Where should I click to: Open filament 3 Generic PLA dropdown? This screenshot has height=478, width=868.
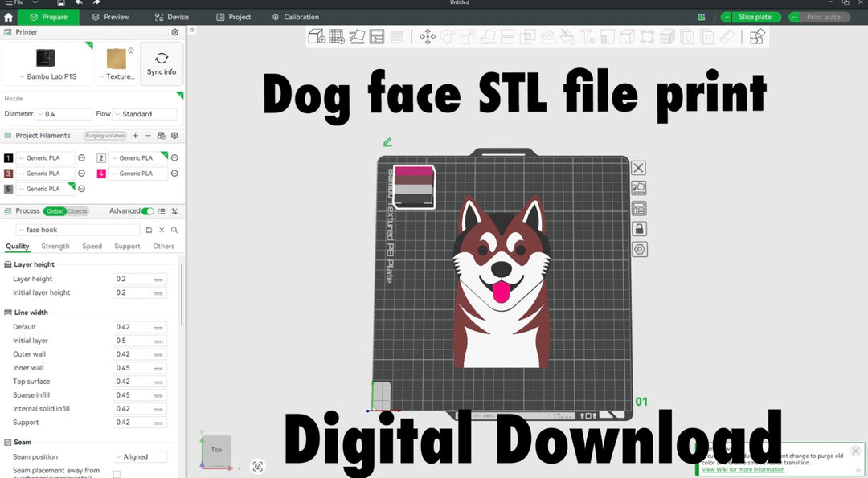click(45, 174)
